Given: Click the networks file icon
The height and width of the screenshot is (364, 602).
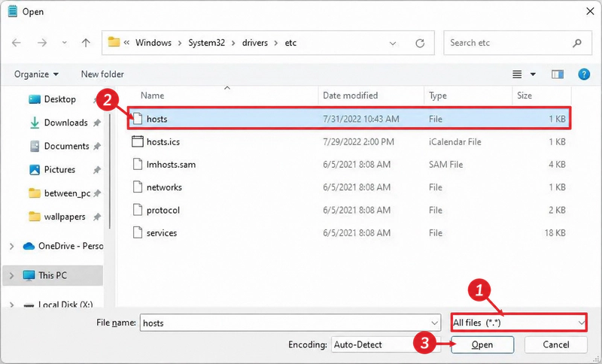Looking at the screenshot, I should [x=138, y=187].
